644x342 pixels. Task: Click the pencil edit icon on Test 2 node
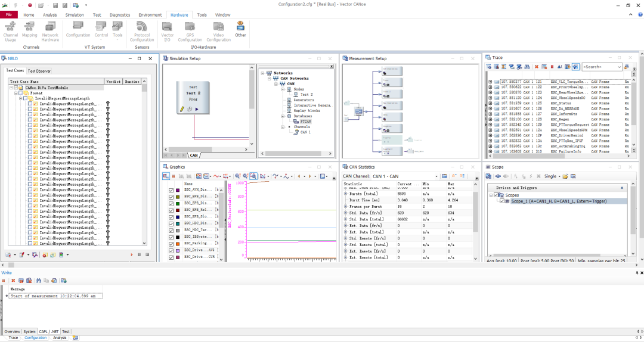182,109
